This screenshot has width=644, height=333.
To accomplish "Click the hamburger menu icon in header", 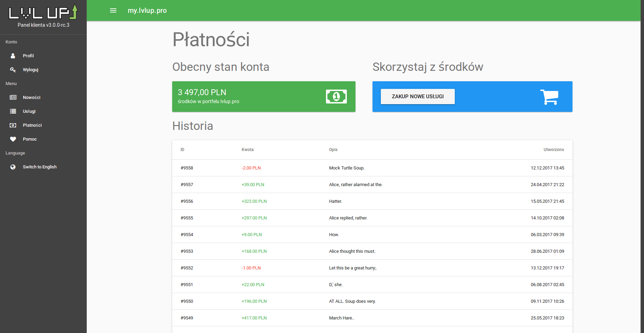I will click(113, 10).
